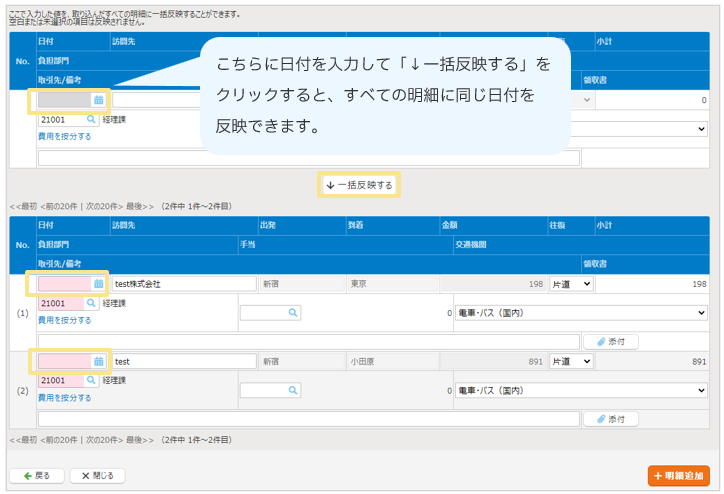This screenshot has height=494, width=724.
Task: Open row 2 電車・バス（国内） transport dropdown
Action: (x=581, y=390)
